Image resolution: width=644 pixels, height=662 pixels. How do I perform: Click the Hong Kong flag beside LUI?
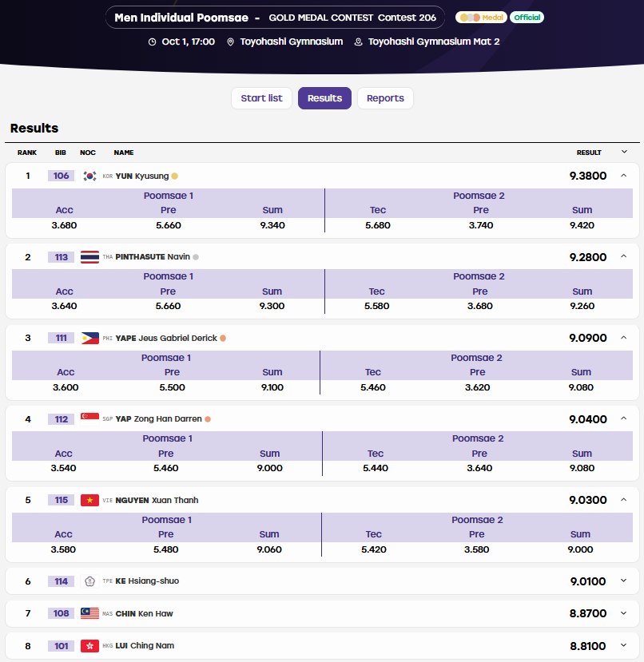click(89, 646)
